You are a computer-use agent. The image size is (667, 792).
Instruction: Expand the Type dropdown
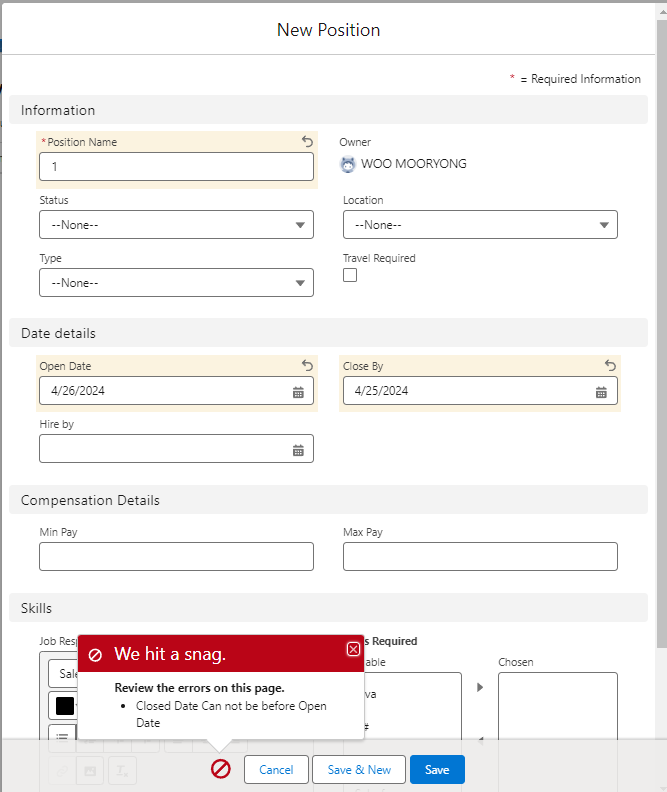click(176, 283)
